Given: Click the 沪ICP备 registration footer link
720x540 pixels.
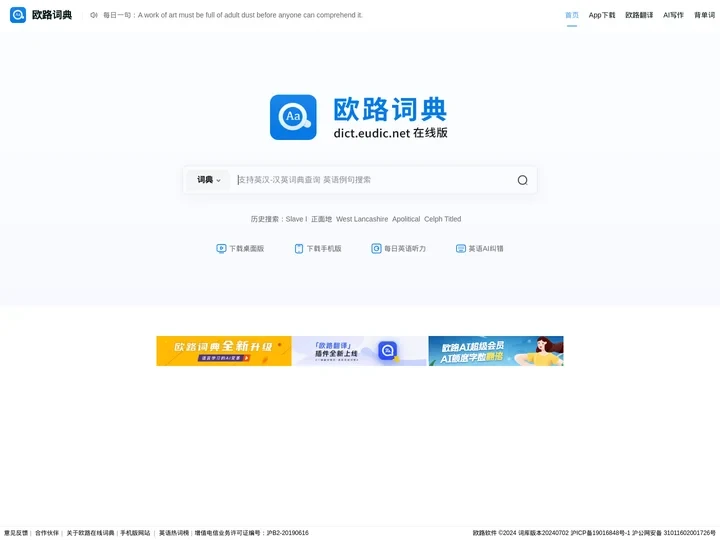Looking at the screenshot, I should click(600, 533).
